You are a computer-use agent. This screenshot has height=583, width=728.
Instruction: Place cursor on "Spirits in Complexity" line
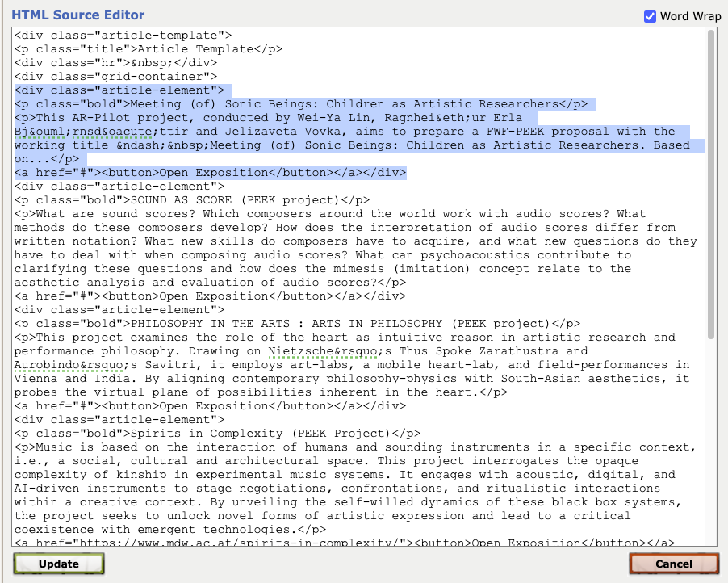[217, 434]
